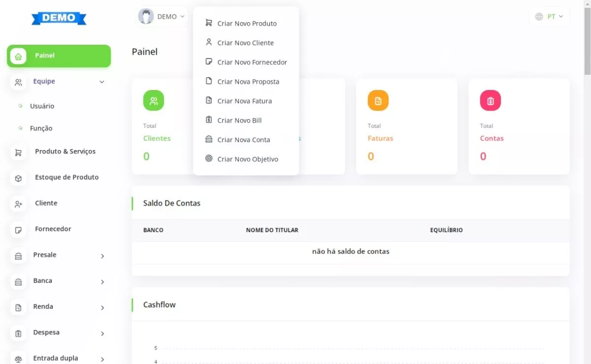Click the Produto & Serviços cart icon
The image size is (591, 364).
[x=18, y=152]
